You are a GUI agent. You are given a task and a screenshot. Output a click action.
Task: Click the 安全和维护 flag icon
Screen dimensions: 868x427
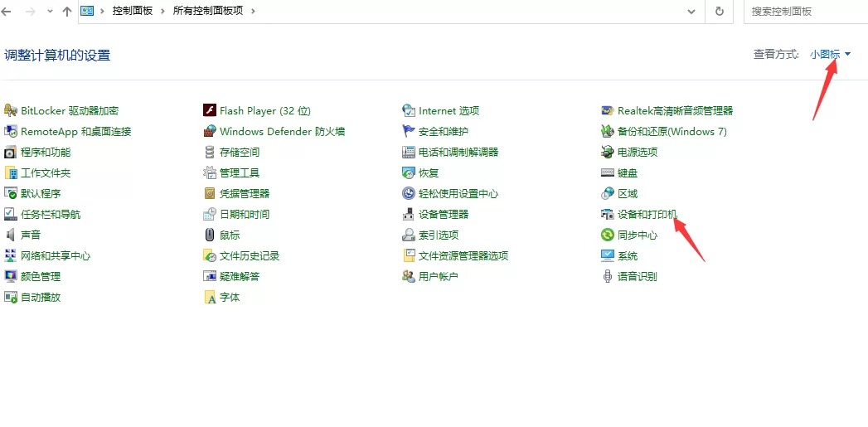pyautogui.click(x=409, y=131)
